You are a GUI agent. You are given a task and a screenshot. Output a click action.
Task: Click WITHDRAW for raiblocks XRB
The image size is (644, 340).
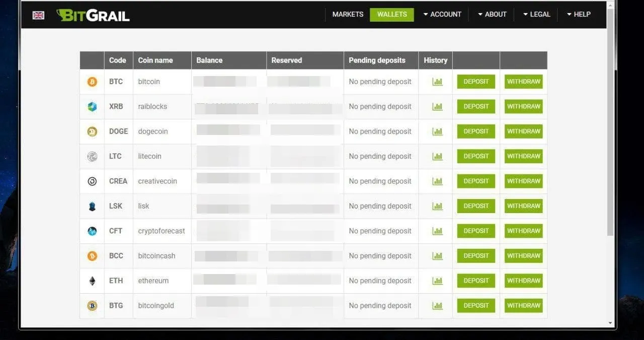click(524, 106)
